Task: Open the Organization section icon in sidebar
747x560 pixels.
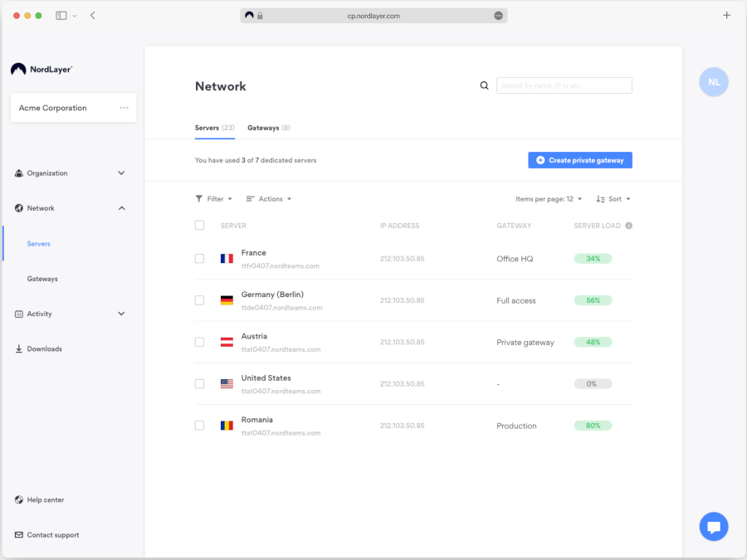Action: [18, 173]
